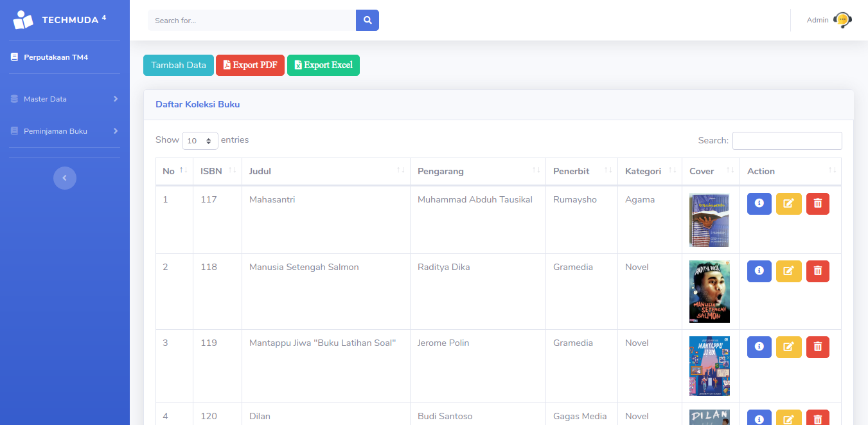The image size is (868, 425).
Task: Sort table by Pengarang column
Action: click(x=478, y=171)
